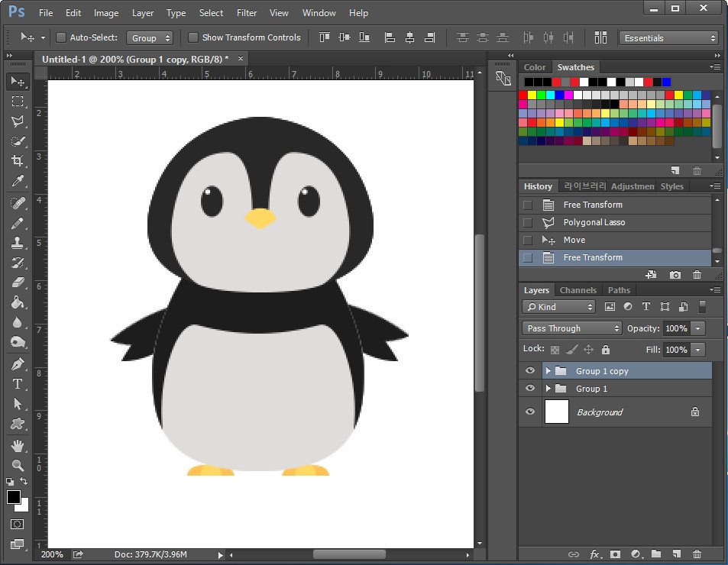Select the Rectangular Marquee tool
The image size is (728, 565).
[x=18, y=102]
